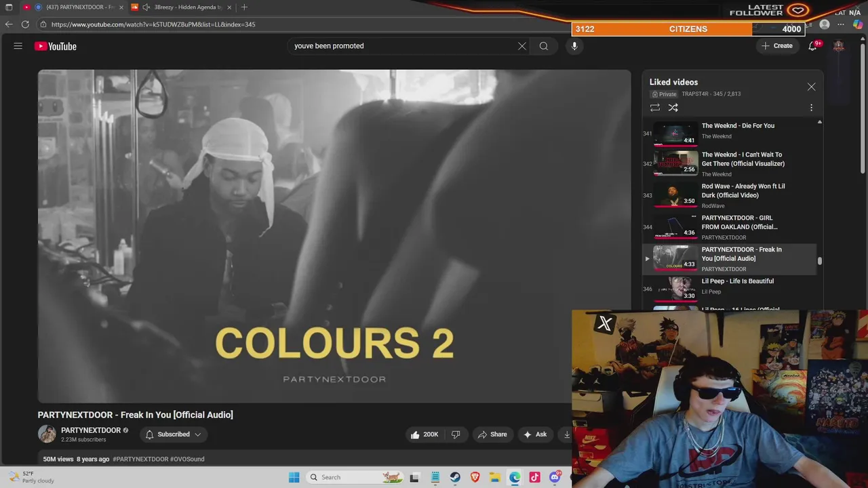Image resolution: width=868 pixels, height=488 pixels.
Task: Open TikTok app from taskbar
Action: click(535, 477)
